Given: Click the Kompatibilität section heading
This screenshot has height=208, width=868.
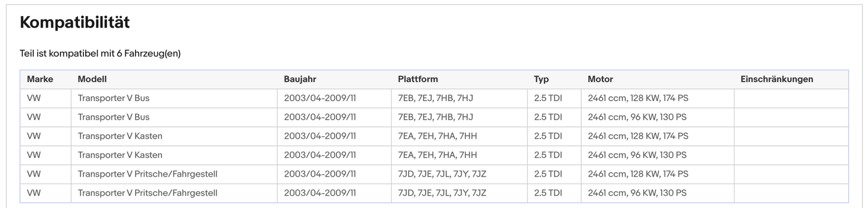Looking at the screenshot, I should 74,22.
